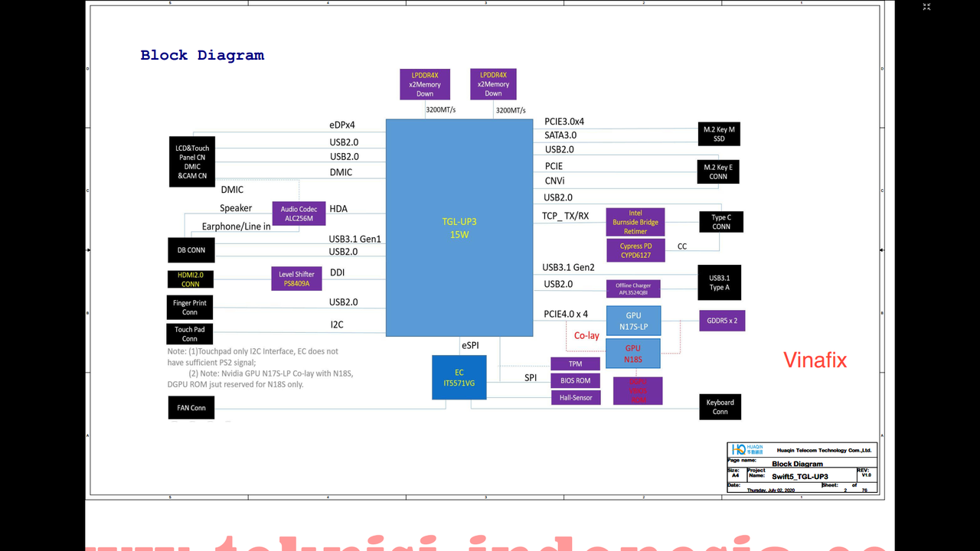Select the Offline Charger APL3524QBI block
980x551 pixels.
pos(633,289)
